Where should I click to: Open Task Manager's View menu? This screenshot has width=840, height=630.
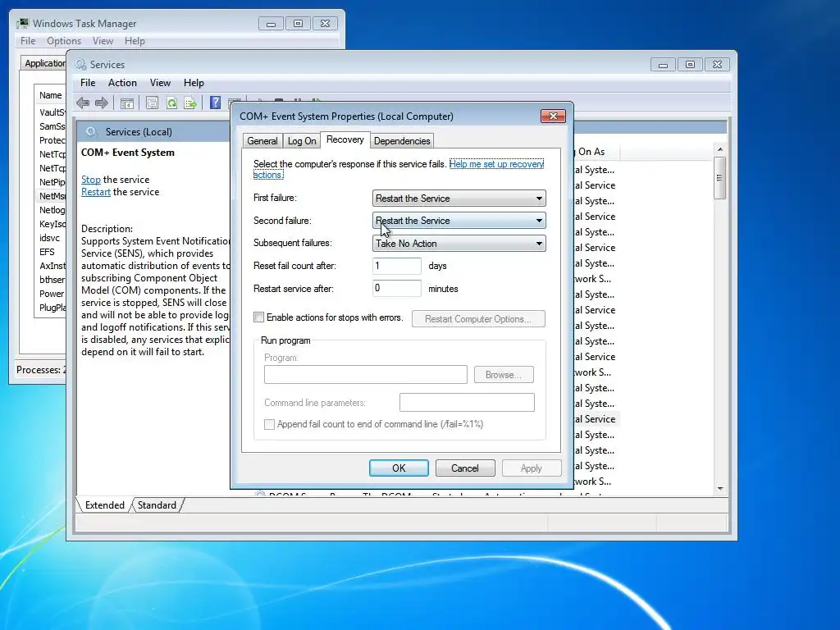[103, 41]
